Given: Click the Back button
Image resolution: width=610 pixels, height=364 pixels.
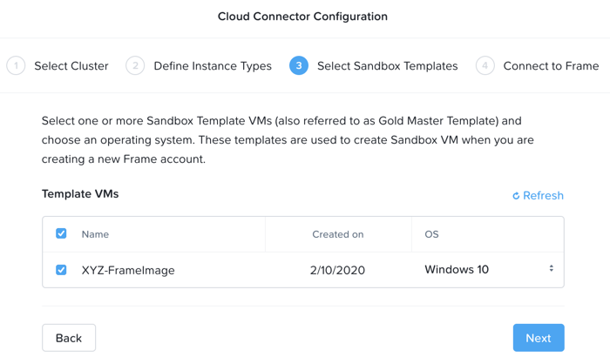Looking at the screenshot, I should click(69, 338).
